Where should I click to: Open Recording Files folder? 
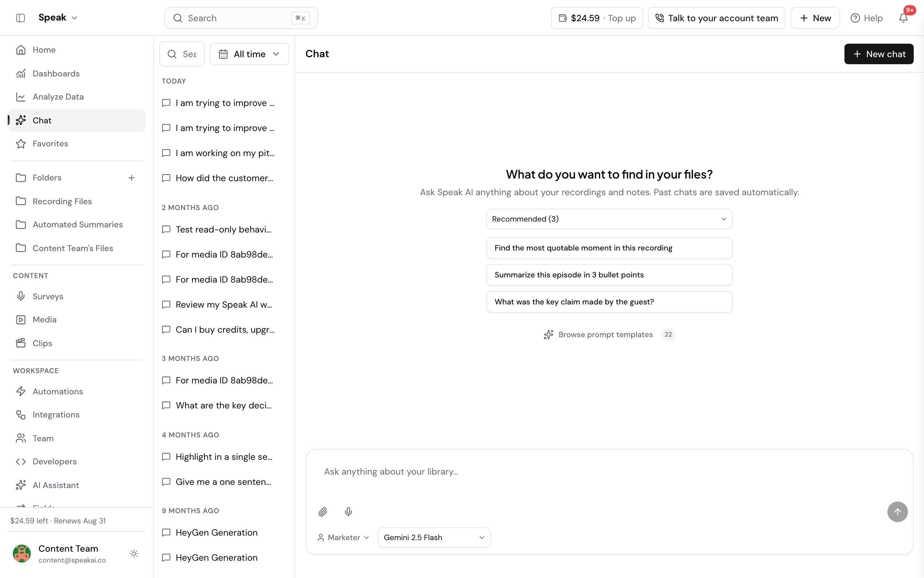(76, 201)
